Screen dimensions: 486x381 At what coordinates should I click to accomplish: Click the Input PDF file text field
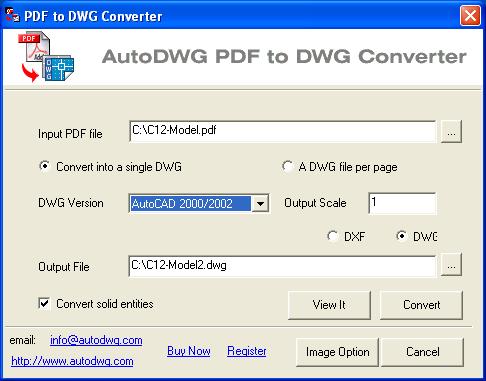coord(282,131)
